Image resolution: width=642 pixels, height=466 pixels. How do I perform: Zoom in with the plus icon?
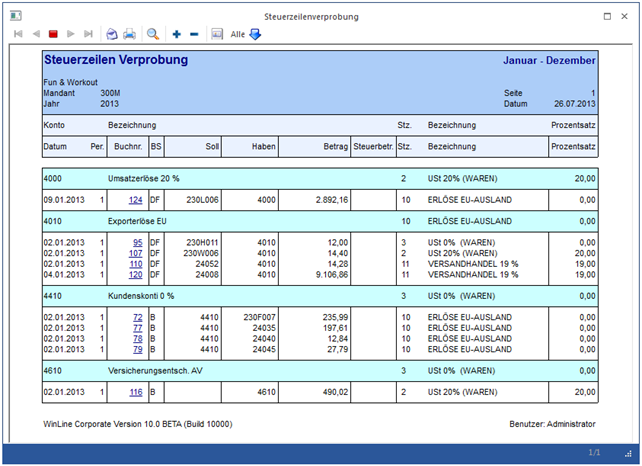(177, 34)
